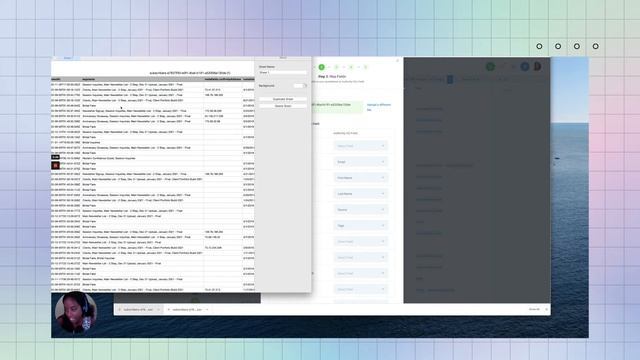This screenshot has height=360, width=640.
Task: Open the Last Name field mapping dropdown
Action: [360, 194]
